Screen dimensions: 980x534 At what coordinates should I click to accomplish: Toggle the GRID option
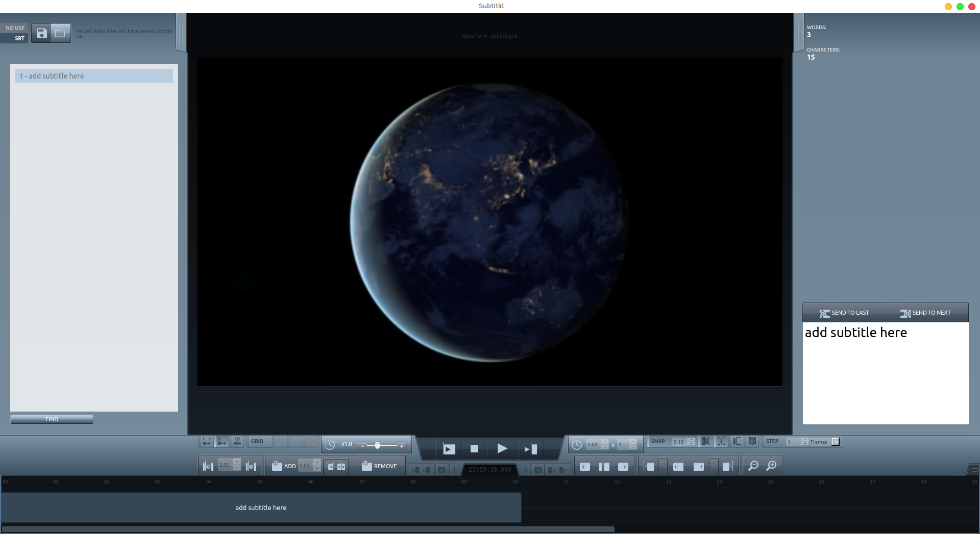point(257,442)
